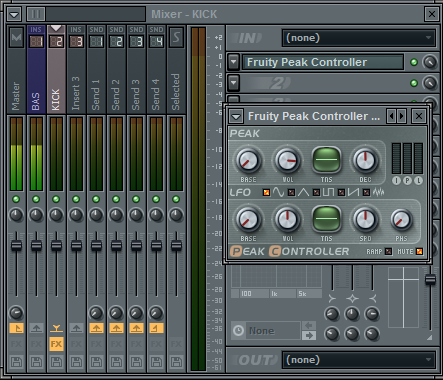Open the IN input dropdown
Viewport: 443px width, 380px height.
359,38
